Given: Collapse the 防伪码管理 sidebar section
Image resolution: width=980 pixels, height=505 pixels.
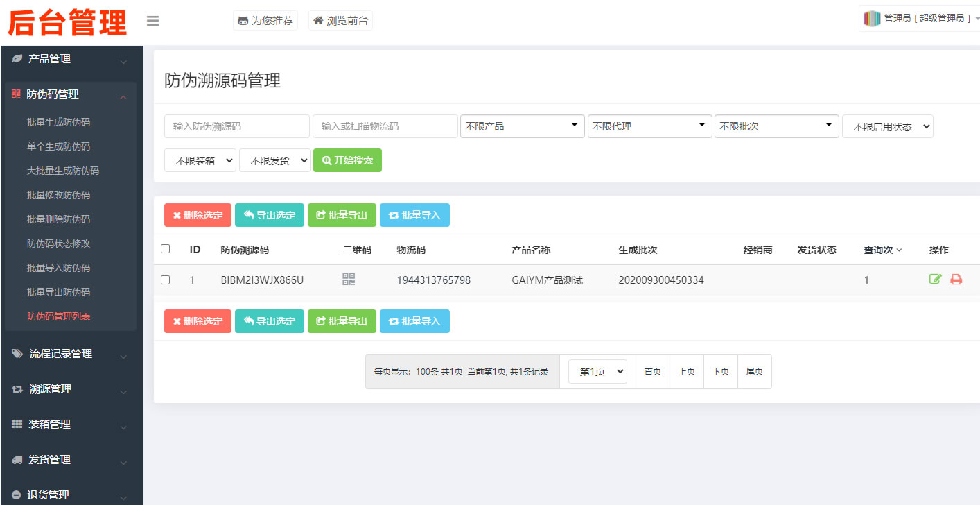Looking at the screenshot, I should (71, 94).
